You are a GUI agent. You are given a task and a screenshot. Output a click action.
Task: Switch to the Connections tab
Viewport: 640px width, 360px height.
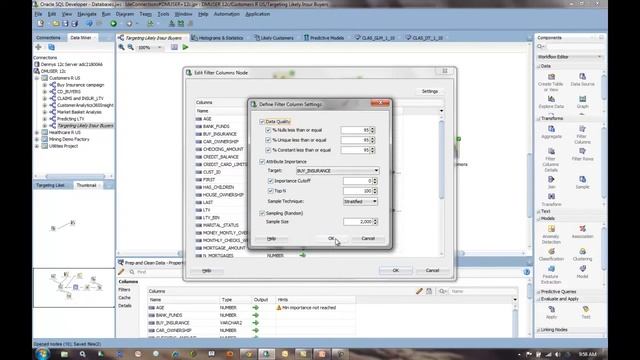[48, 38]
